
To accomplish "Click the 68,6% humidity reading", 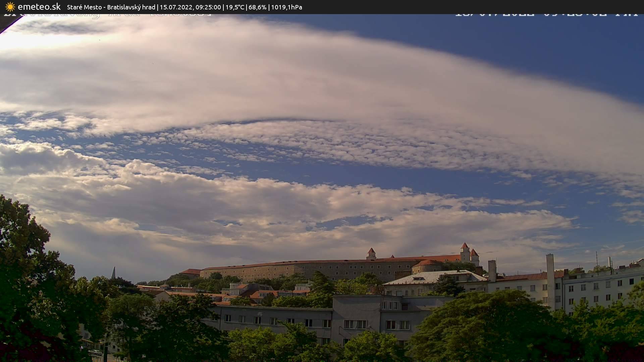I will point(257,7).
